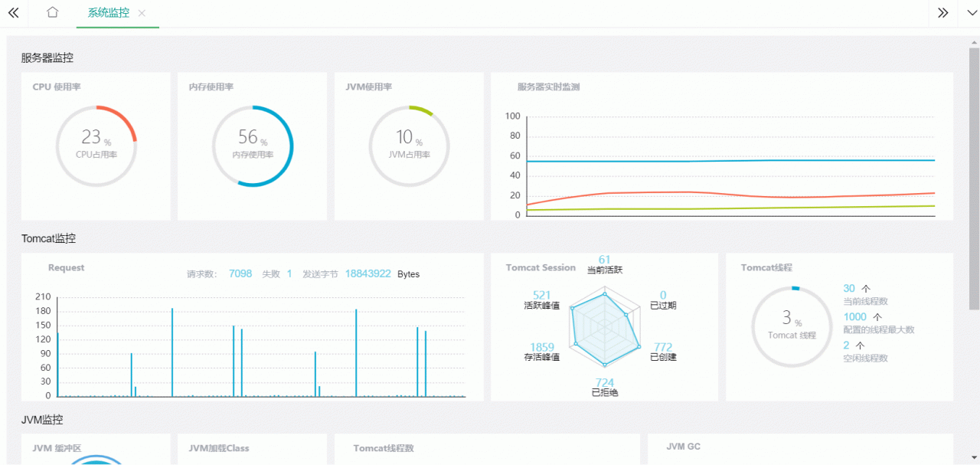Click the sent bytes value 18843922
The image size is (980, 465).
(x=368, y=273)
